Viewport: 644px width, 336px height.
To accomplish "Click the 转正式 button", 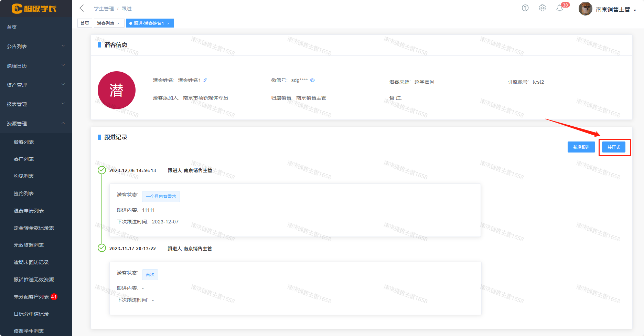I will pos(614,147).
